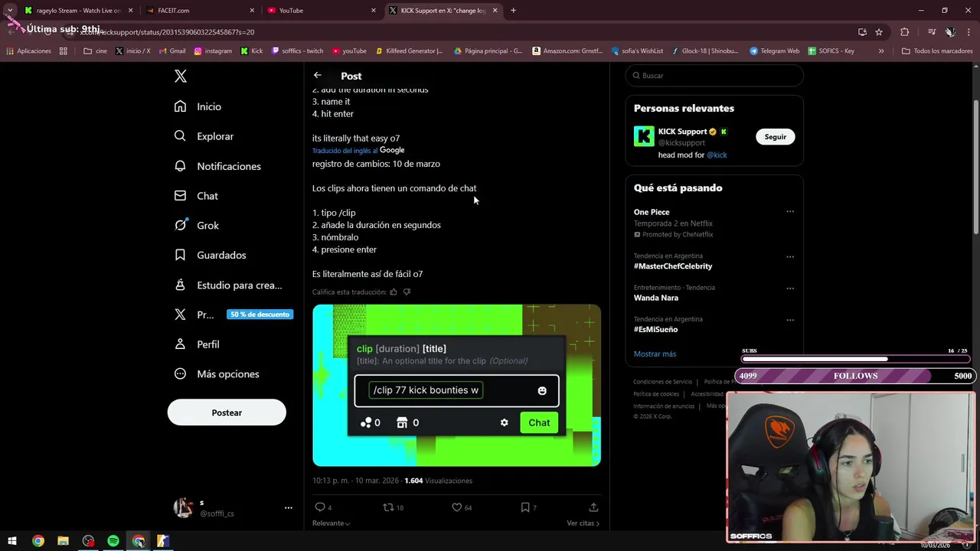This screenshot has height=551, width=980.
Task: Open the browser extensions puzzle icon
Action: point(905,32)
